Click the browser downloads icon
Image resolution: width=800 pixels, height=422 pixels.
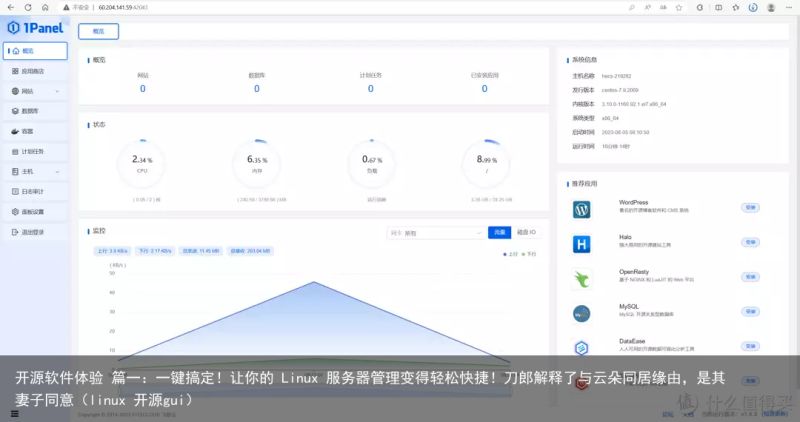tap(753, 8)
